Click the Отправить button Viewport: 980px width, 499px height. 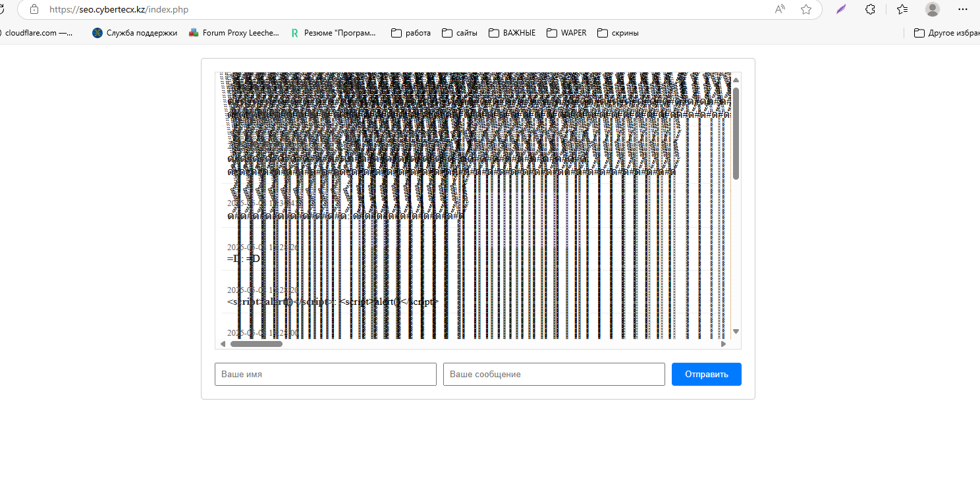(x=707, y=374)
